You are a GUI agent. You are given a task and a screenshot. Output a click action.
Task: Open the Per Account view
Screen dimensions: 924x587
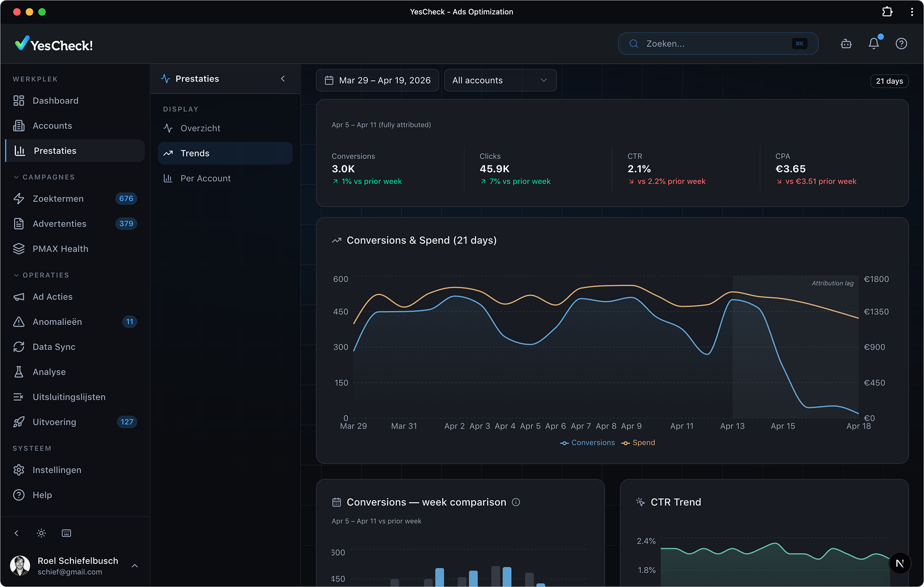pyautogui.click(x=225, y=178)
